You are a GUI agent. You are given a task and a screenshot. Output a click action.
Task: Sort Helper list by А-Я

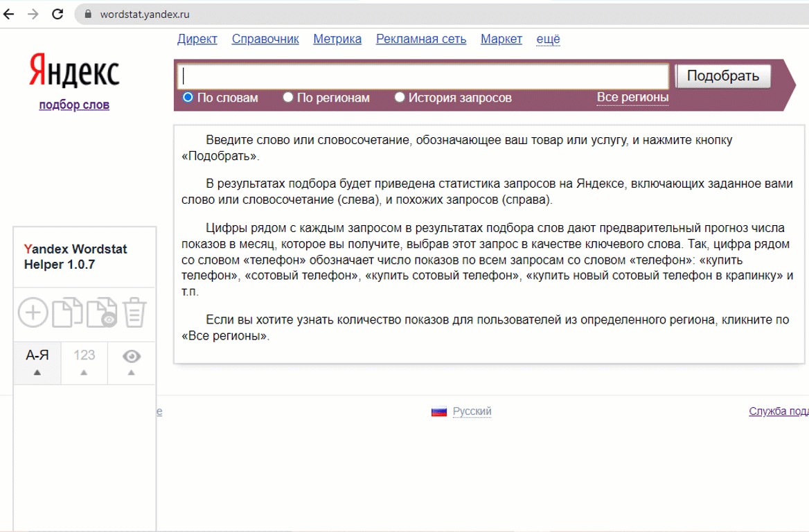(x=37, y=363)
